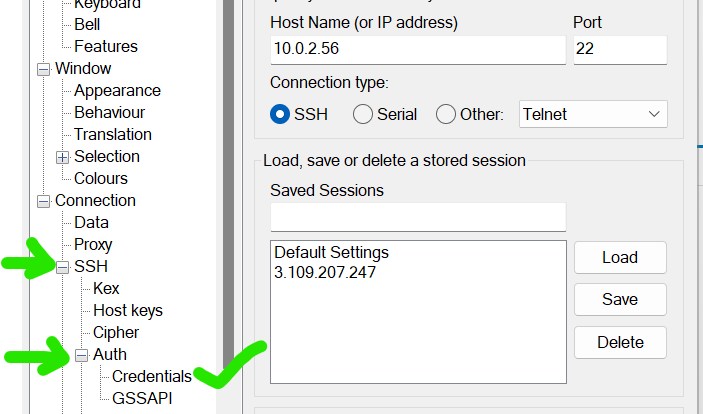
Task: Collapse the Connection category node
Action: pos(43,201)
